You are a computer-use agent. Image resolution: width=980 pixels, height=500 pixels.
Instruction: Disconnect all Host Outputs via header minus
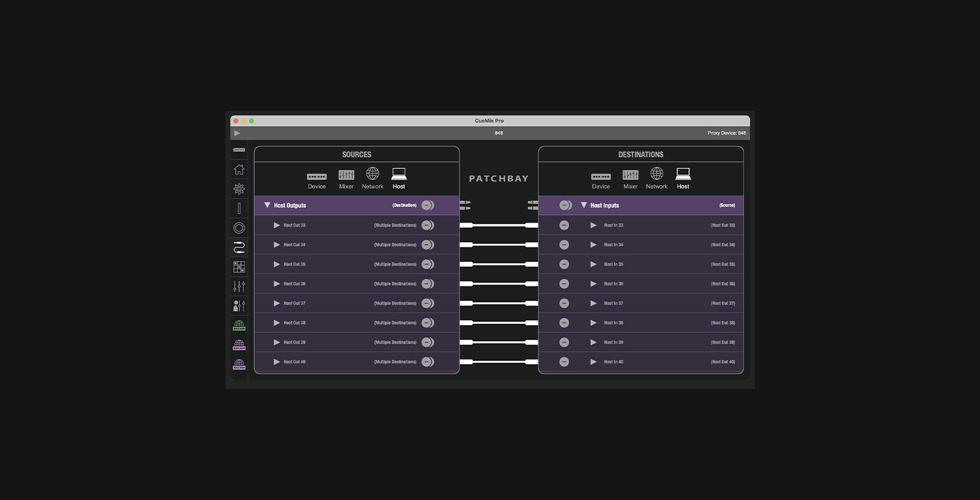click(427, 205)
